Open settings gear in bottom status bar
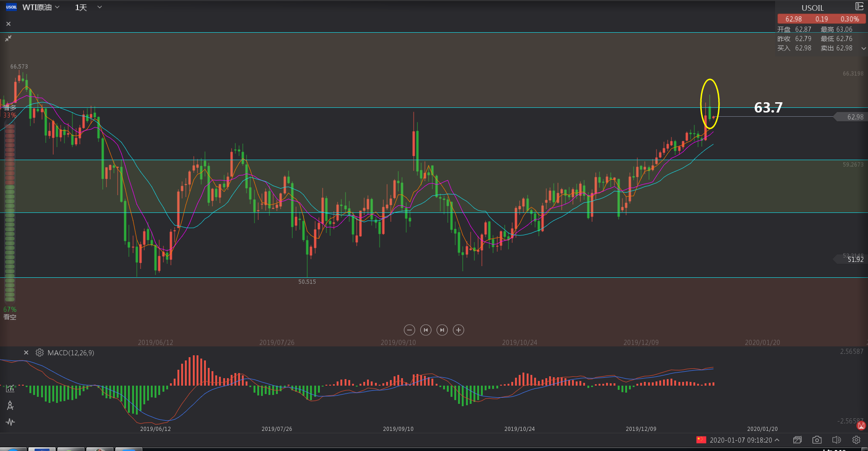The width and height of the screenshot is (868, 451). click(x=856, y=440)
